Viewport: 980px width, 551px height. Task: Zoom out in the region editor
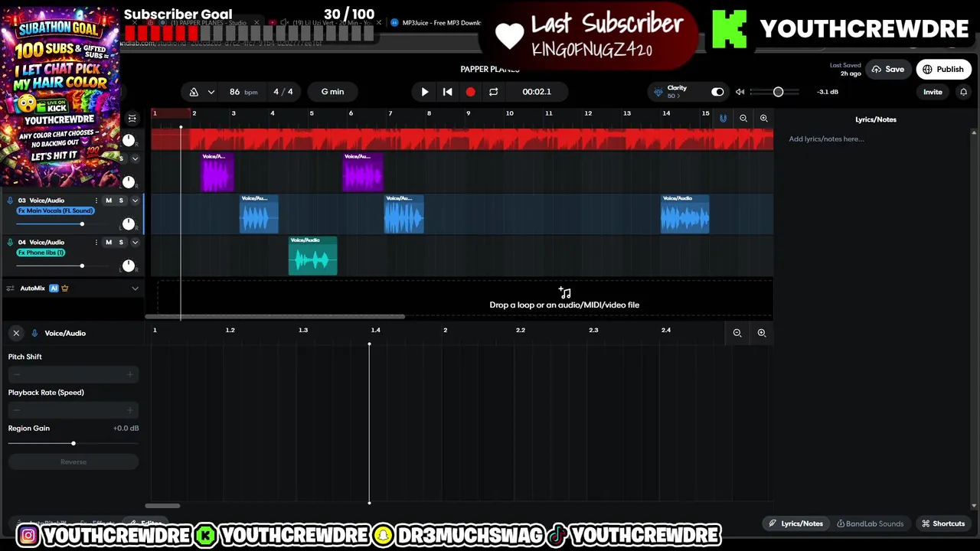click(x=737, y=334)
